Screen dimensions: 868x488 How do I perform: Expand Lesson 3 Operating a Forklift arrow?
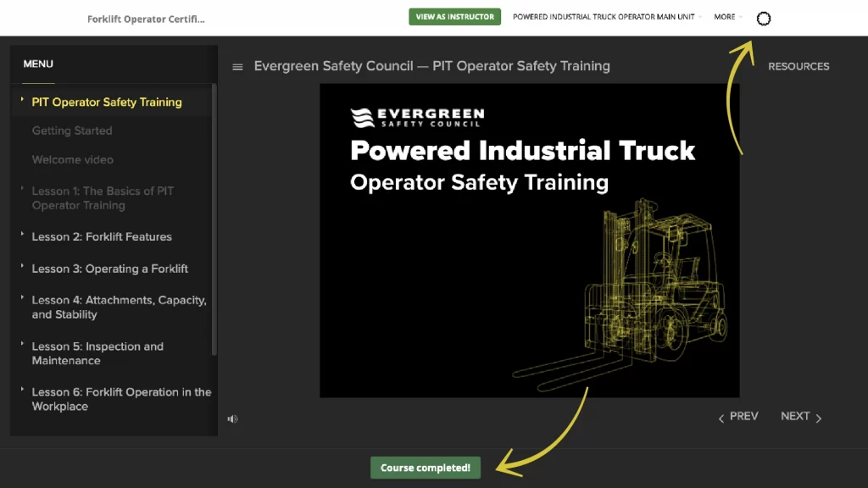pyautogui.click(x=22, y=266)
